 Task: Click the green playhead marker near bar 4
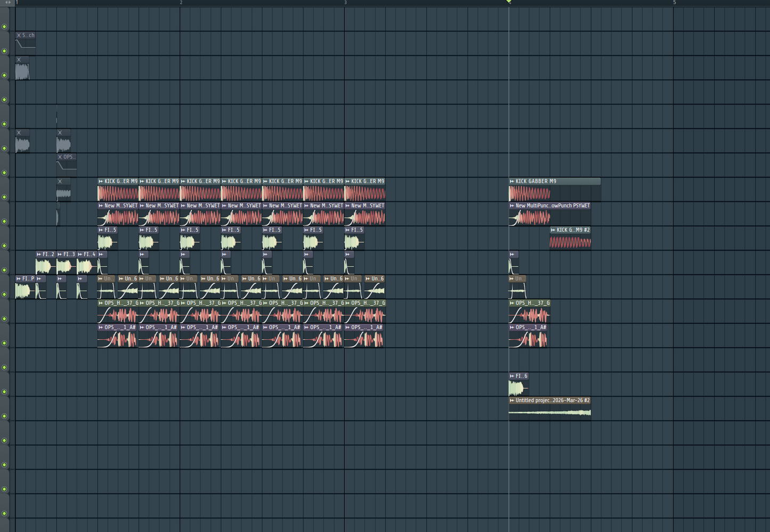(x=508, y=3)
